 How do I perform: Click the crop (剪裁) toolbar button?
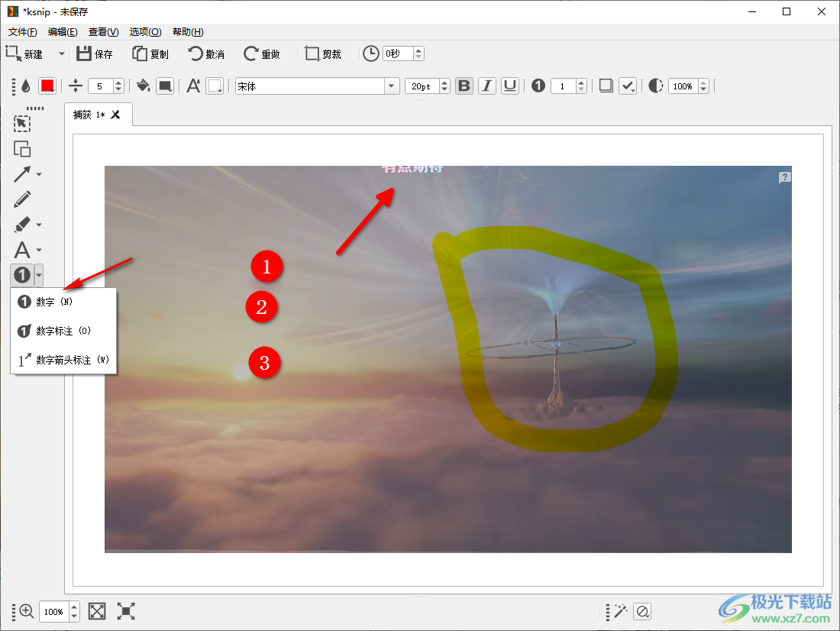click(322, 54)
